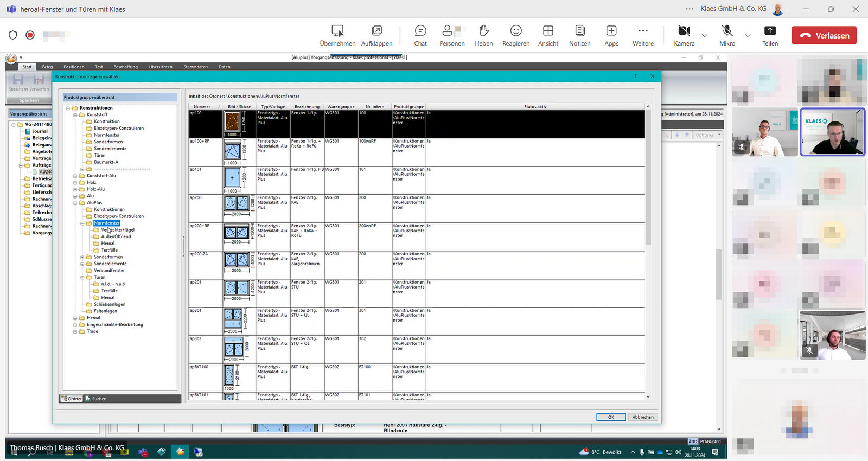Screen dimensions: 868x461
Task: Click the dialog's question mark help icon
Action: point(635,76)
